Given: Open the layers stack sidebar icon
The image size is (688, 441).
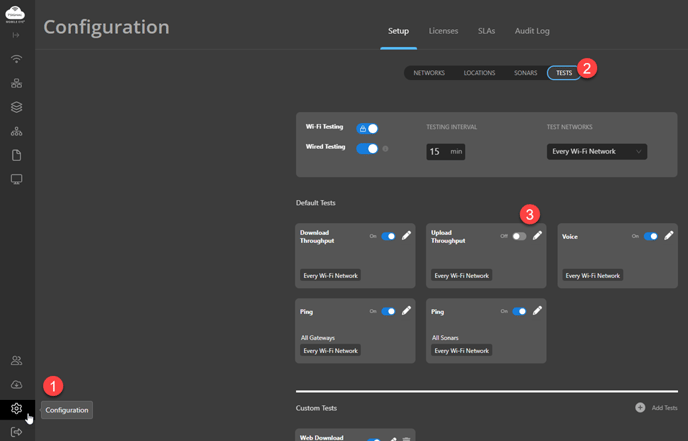Looking at the screenshot, I should (x=16, y=107).
